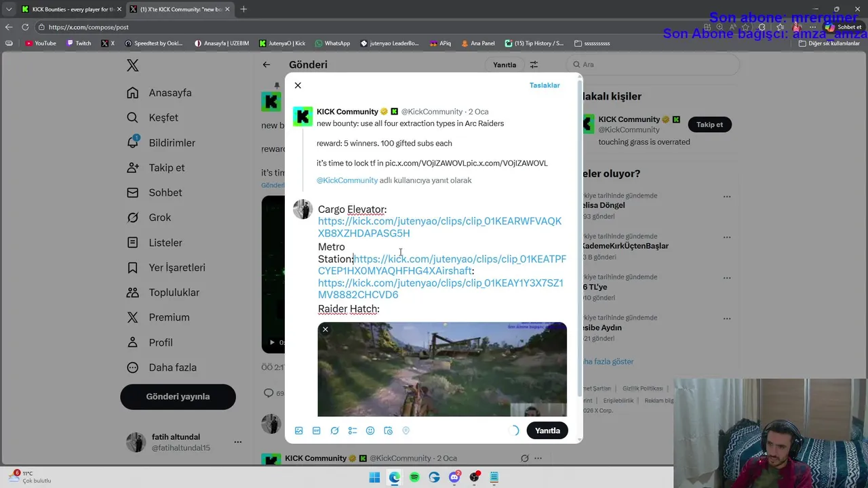Click reply count icon on background post
The height and width of the screenshot is (488, 868).
269,393
